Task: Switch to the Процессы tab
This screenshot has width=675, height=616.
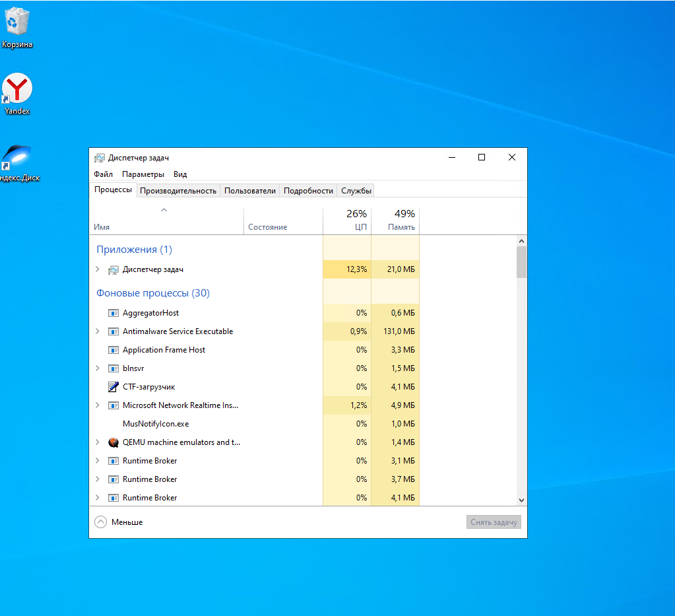Action: (x=113, y=189)
